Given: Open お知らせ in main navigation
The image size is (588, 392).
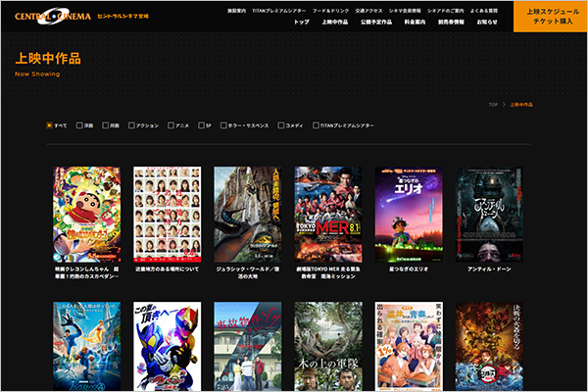Looking at the screenshot, I should click(x=487, y=23).
